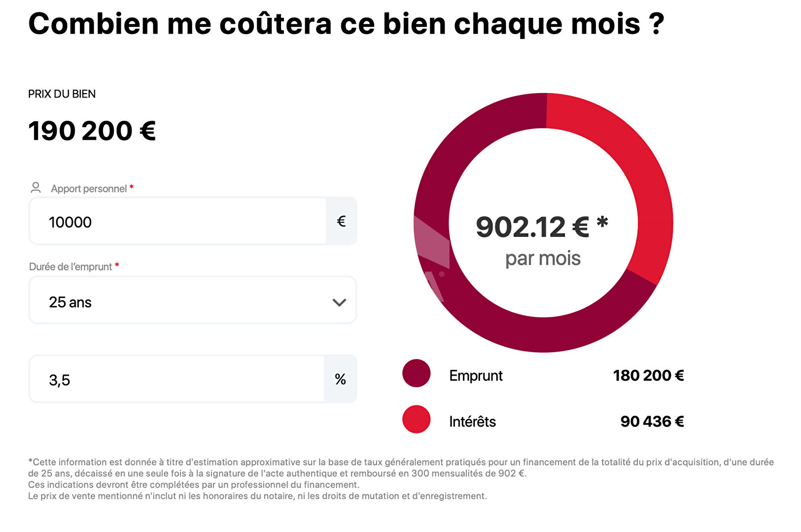801x532 pixels.
Task: Click the bright red Intérêts legend circle
Action: click(417, 419)
